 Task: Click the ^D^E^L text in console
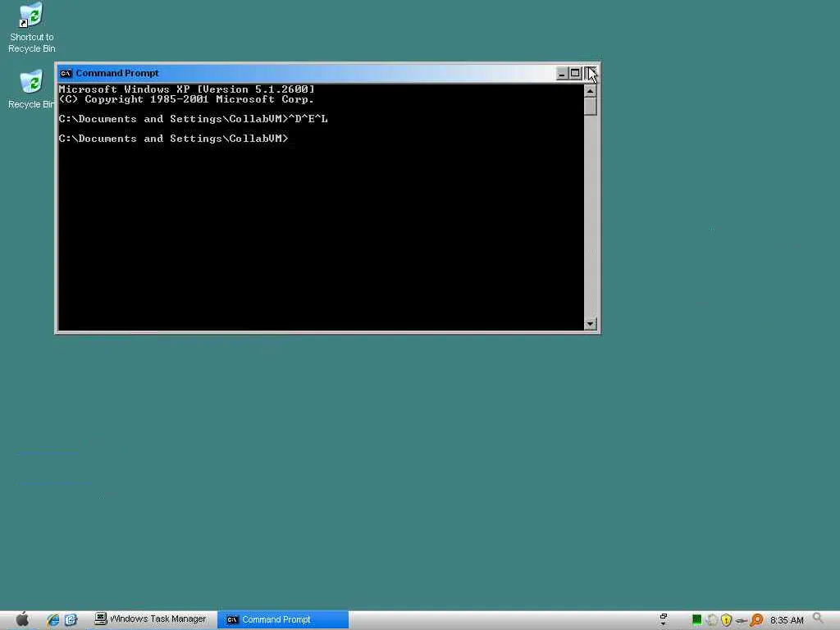tap(308, 119)
